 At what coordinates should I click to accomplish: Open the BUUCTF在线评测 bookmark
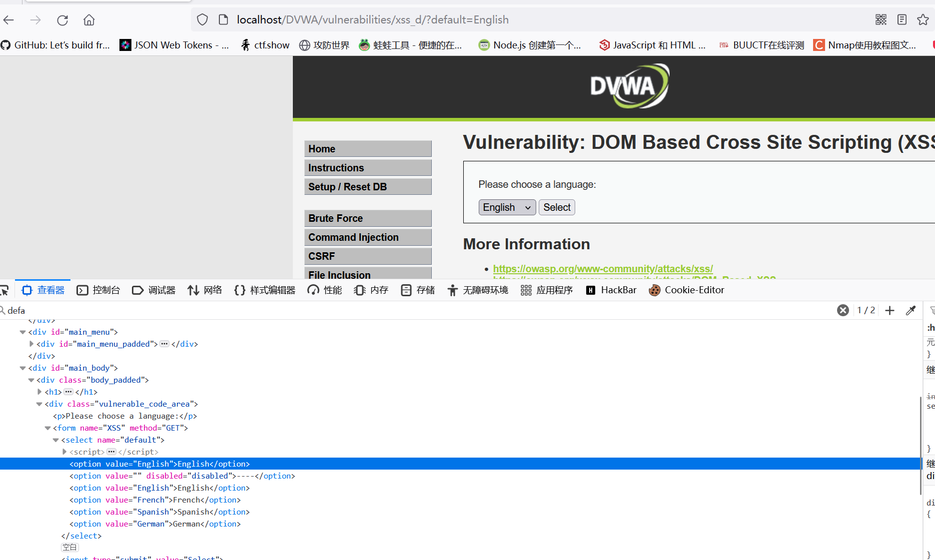761,45
